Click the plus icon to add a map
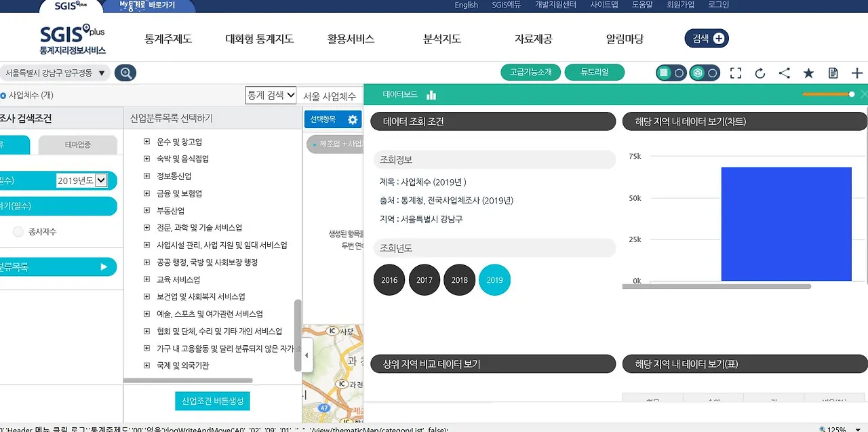The height and width of the screenshot is (432, 868). (x=857, y=73)
